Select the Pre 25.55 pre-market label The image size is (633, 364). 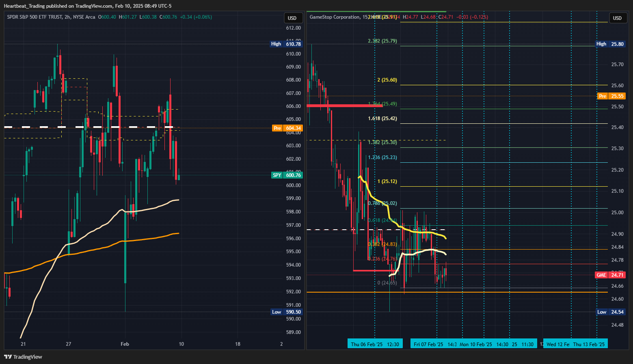(611, 96)
